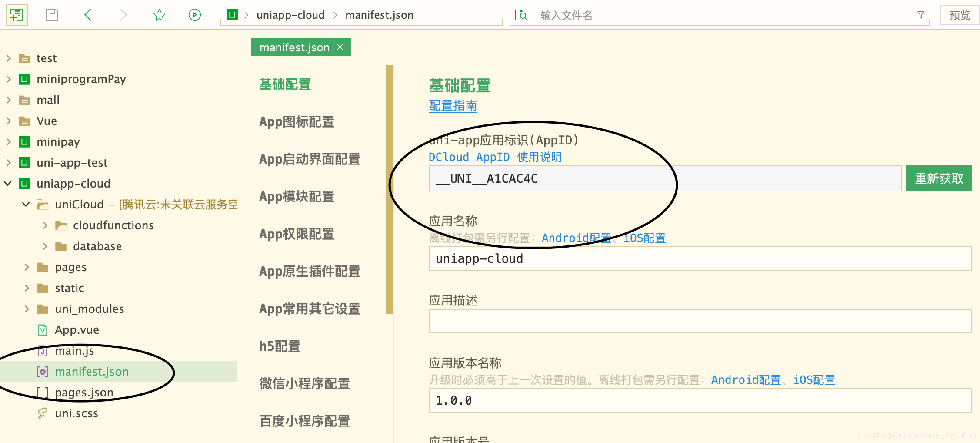Expand the database folder
This screenshot has height=443, width=980.
pyautogui.click(x=45, y=246)
